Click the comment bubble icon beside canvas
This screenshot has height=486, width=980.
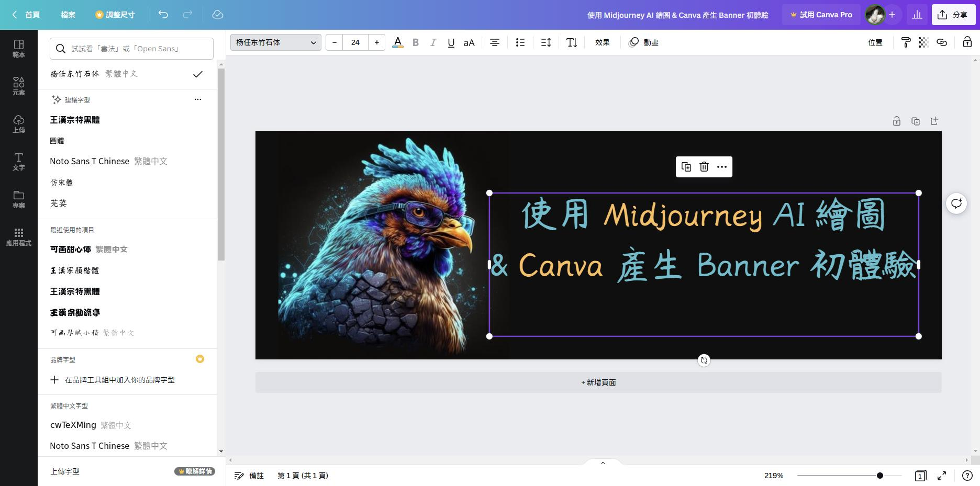pos(956,204)
